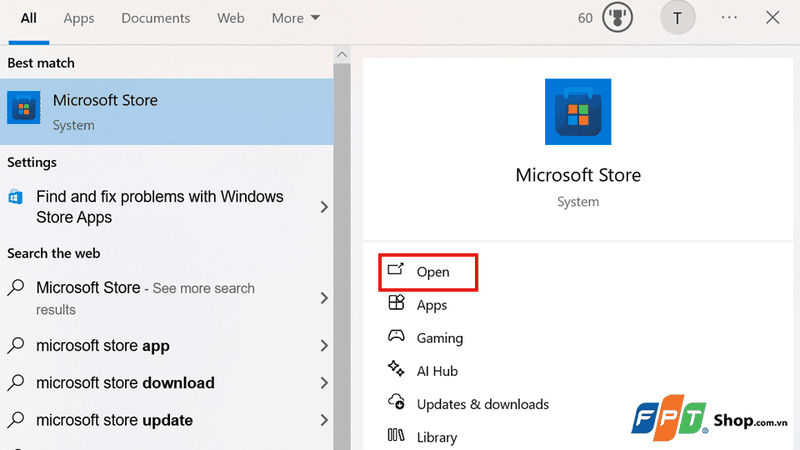This screenshot has width=800, height=450.
Task: Close the search panel with X
Action: 772,18
